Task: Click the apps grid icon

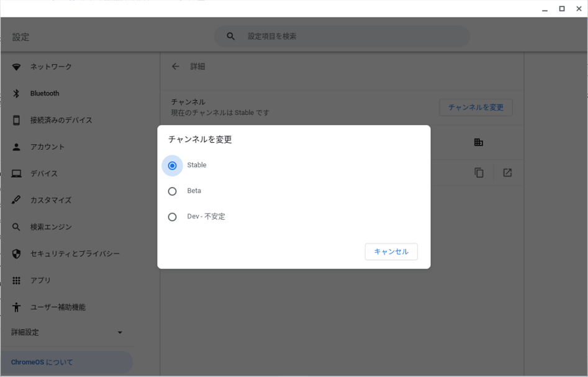Action: pos(16,281)
